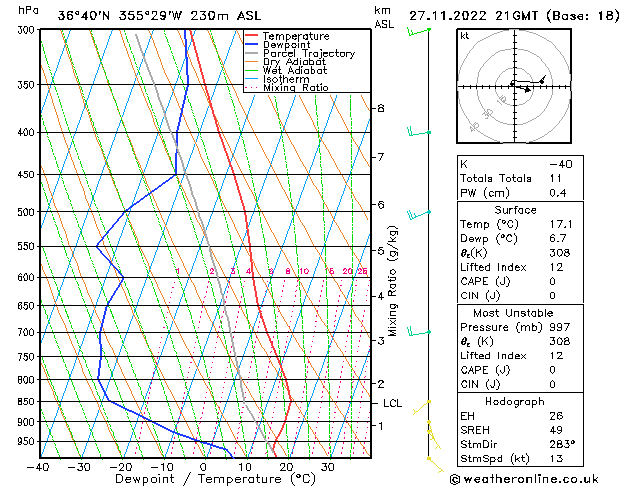Click the SREH value 49
The height and width of the screenshot is (486, 629).
tap(556, 430)
